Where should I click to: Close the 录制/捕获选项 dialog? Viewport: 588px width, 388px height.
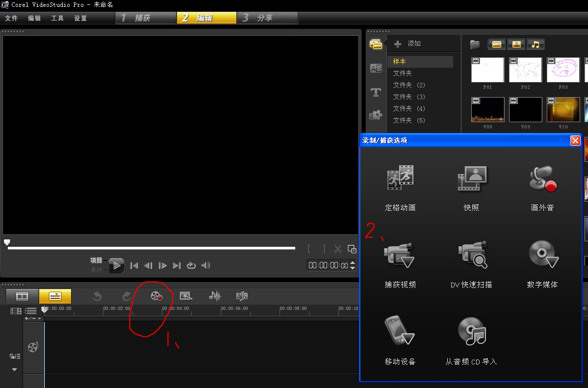tap(575, 140)
